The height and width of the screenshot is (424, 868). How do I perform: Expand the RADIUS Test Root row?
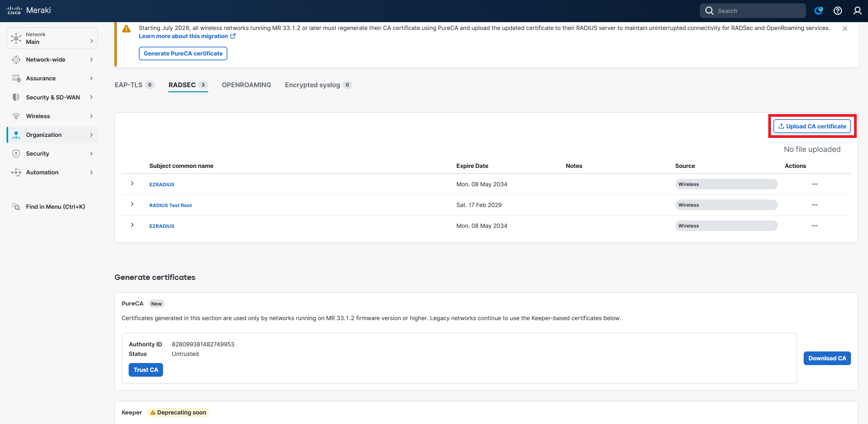[132, 204]
